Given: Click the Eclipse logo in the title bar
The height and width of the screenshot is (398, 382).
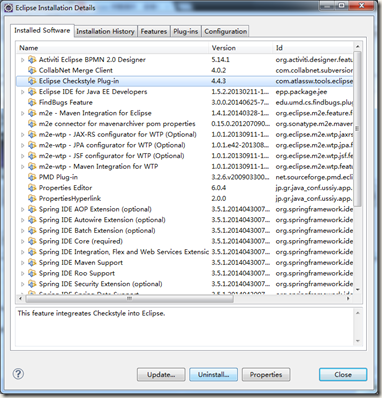Looking at the screenshot, I should click(9, 8).
